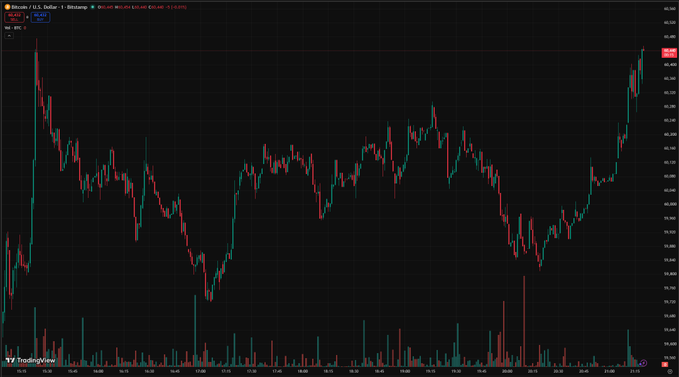This screenshot has height=377, width=679.
Task: Click the purple event marker icon near last bar
Action: [643, 363]
